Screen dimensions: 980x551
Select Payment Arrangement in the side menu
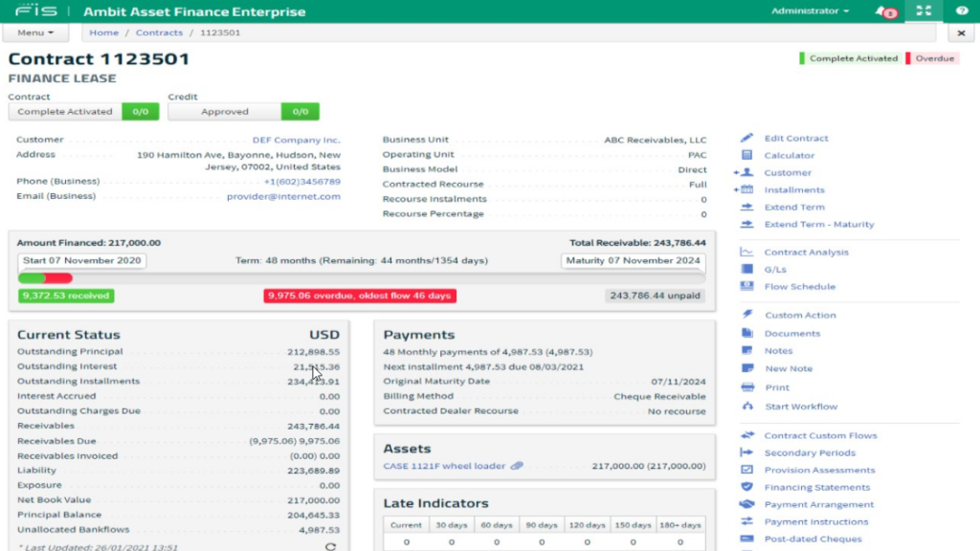(819, 504)
